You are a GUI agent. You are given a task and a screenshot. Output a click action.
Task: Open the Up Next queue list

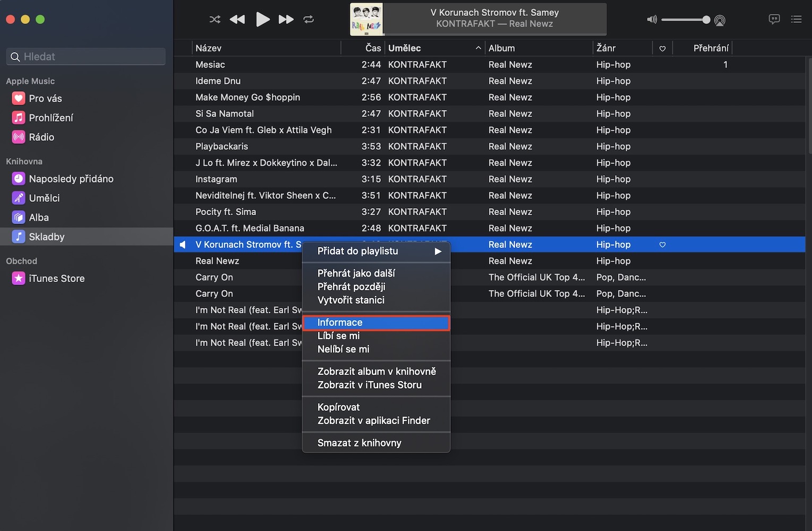(x=796, y=19)
